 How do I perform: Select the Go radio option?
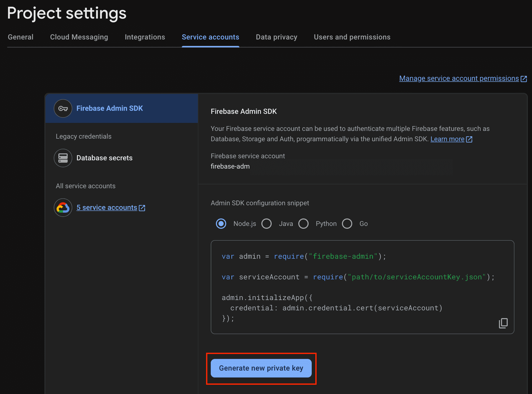point(347,224)
